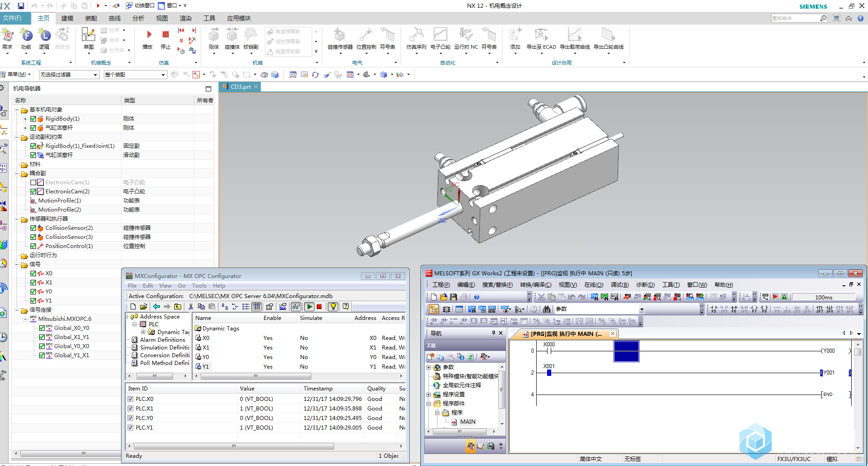Click the 运行时 NC icon
Screen dimensions: 868x466
pyautogui.click(x=466, y=35)
